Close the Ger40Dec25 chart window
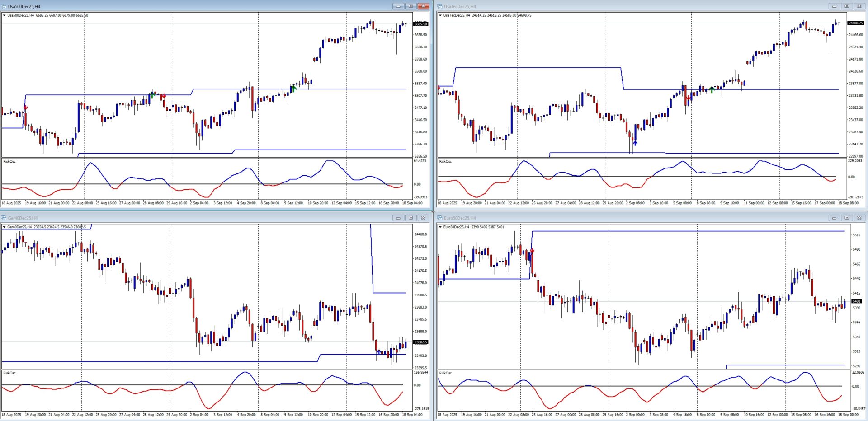 (423, 218)
